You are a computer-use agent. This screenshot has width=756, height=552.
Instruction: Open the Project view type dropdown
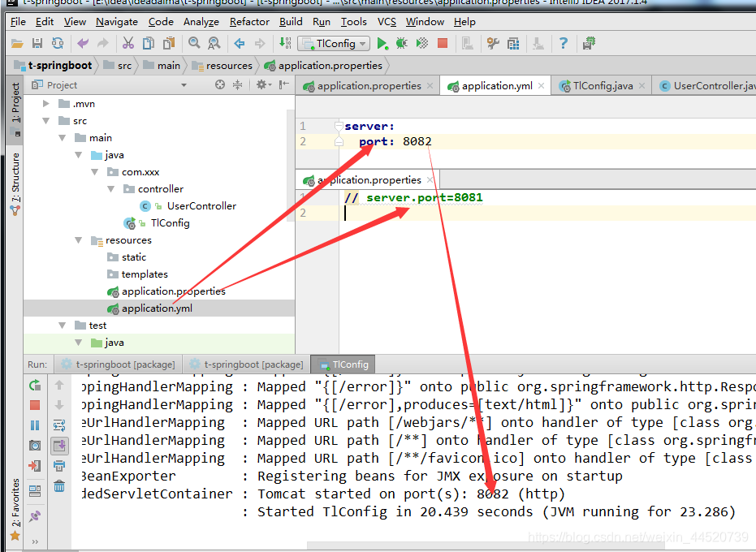[184, 85]
